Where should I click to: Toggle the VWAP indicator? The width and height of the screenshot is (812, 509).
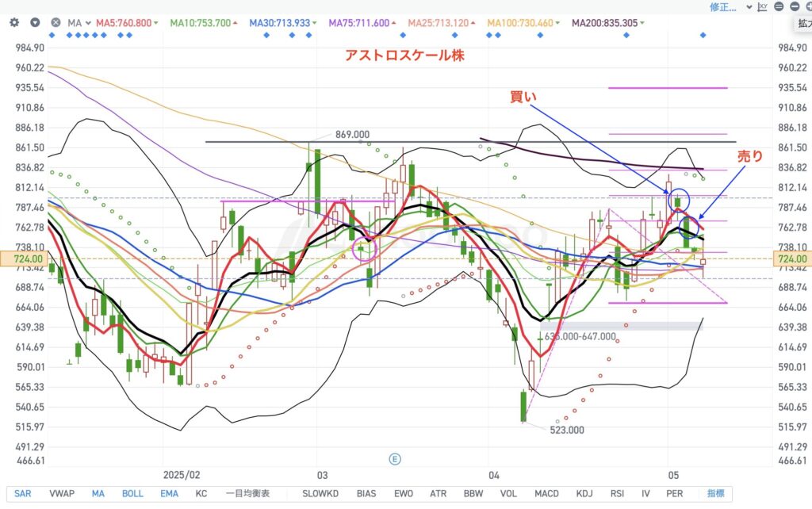(x=62, y=493)
